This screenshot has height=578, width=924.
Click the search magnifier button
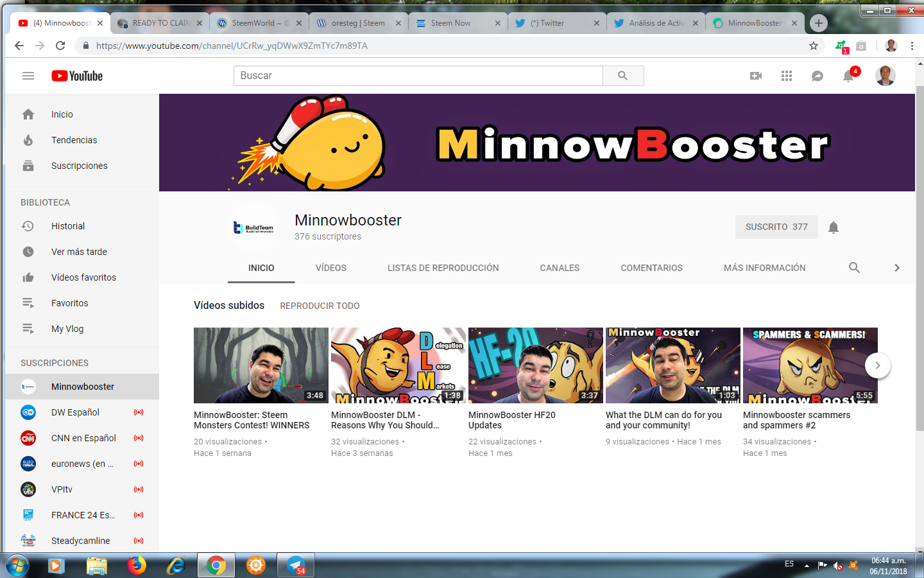pyautogui.click(x=622, y=76)
